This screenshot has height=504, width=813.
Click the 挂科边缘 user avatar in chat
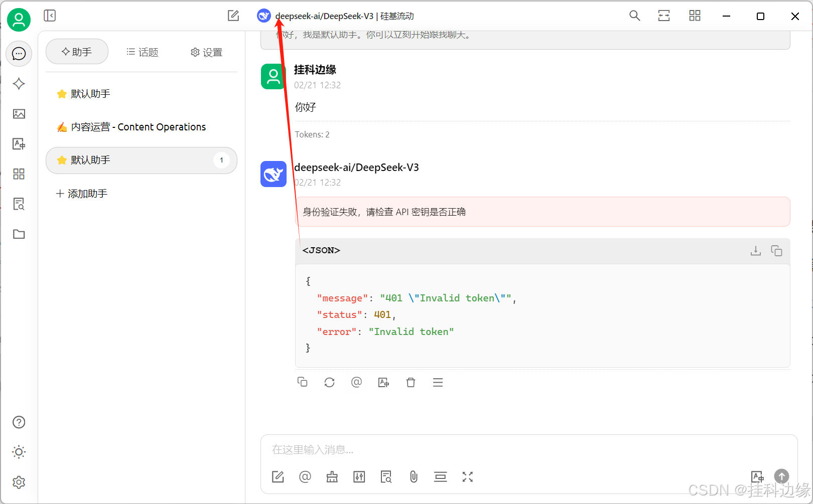(274, 76)
